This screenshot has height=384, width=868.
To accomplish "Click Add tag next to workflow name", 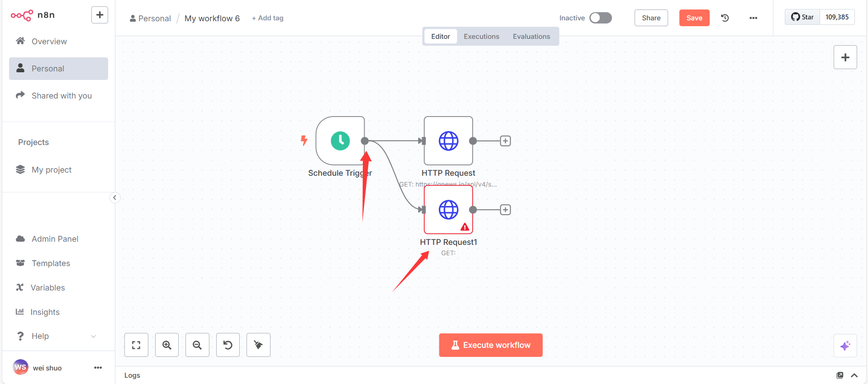I will click(x=268, y=18).
